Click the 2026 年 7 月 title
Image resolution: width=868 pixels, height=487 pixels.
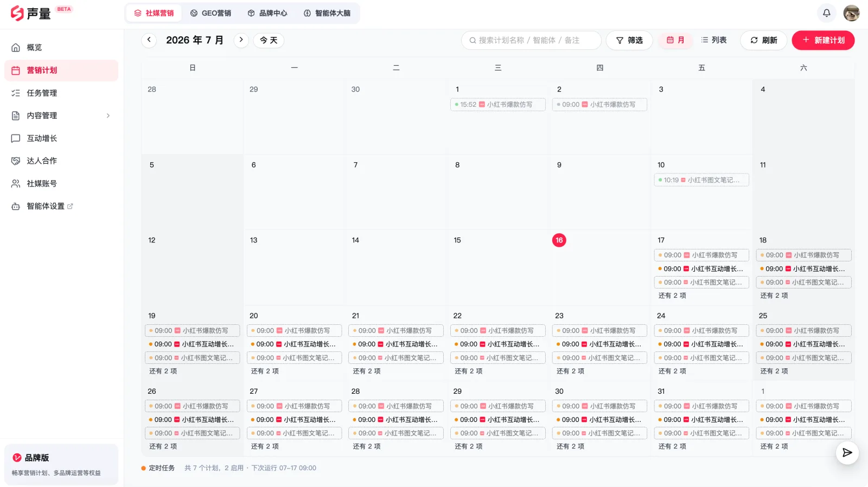[195, 40]
